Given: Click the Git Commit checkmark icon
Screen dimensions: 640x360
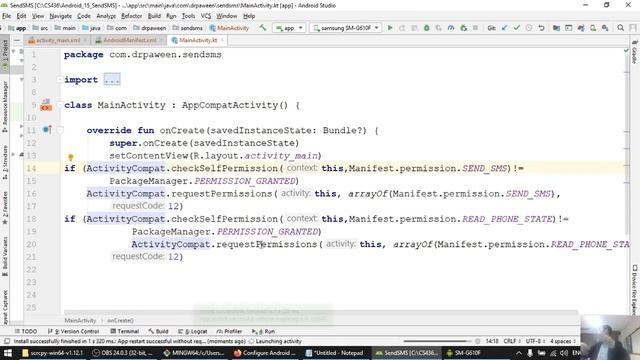Looking at the screenshot, I should (x=517, y=28).
